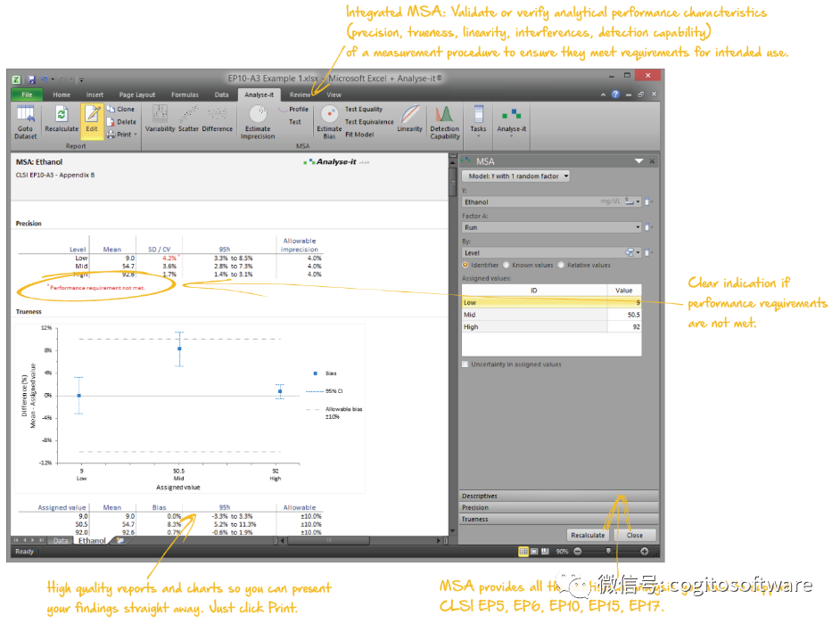Open the File tab

pyautogui.click(x=27, y=94)
